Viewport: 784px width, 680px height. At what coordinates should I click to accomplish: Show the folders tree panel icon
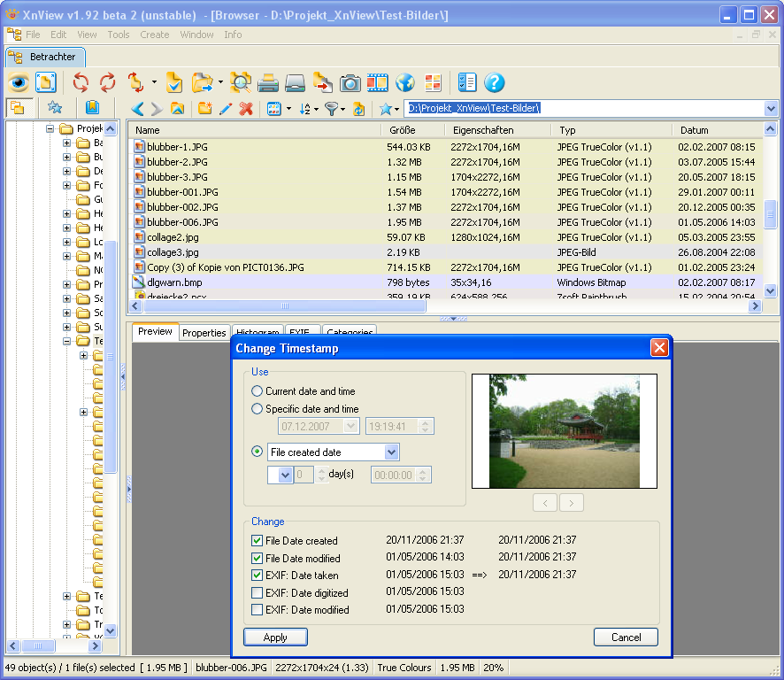point(19,108)
